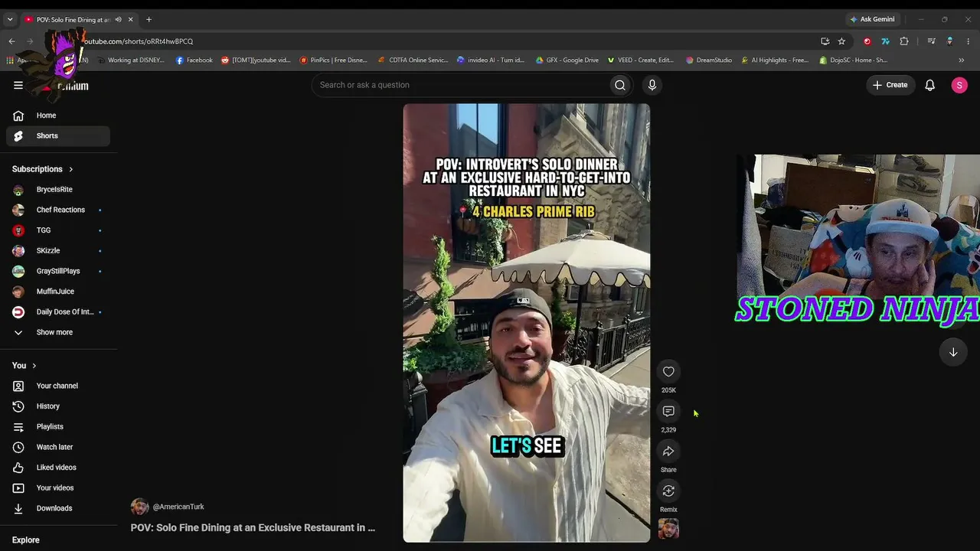Focus the YouTube search box

[462, 85]
